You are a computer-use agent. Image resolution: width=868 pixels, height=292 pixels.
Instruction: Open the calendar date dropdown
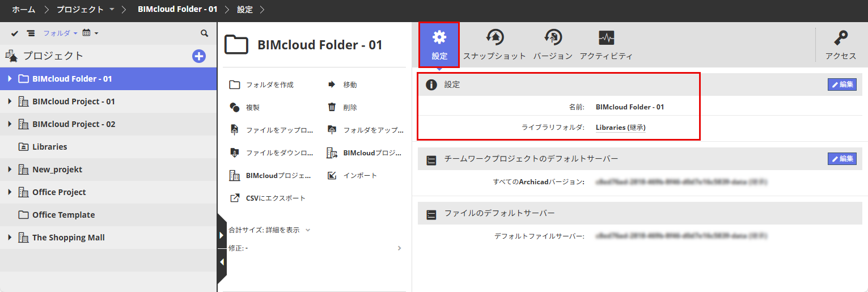click(x=90, y=33)
